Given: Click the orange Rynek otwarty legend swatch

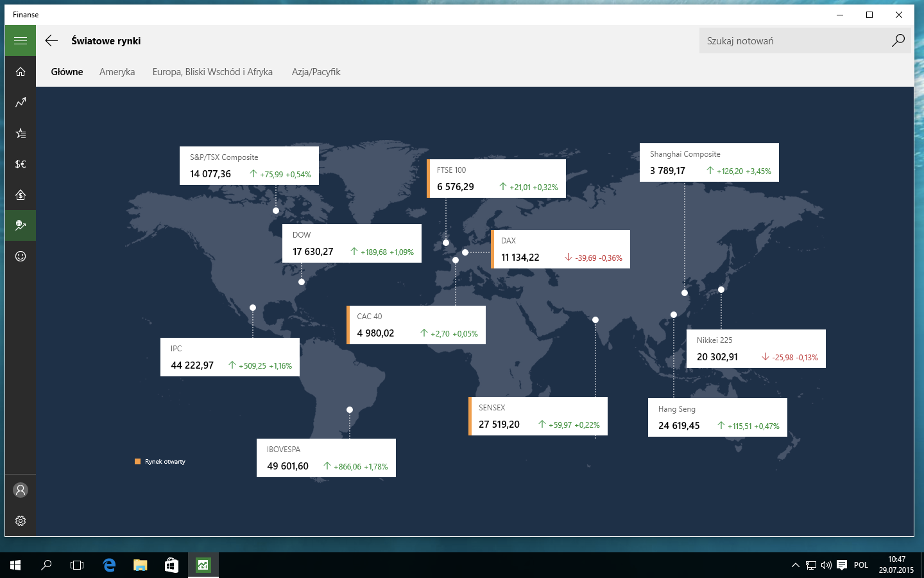Looking at the screenshot, I should coord(137,462).
